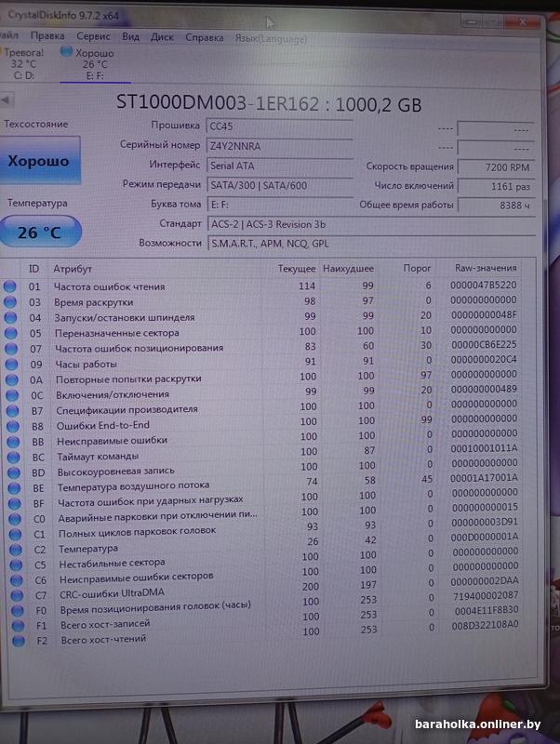The width and height of the screenshot is (560, 744).
Task: Close the CrystalDiskInfo window
Action: [x=522, y=21]
